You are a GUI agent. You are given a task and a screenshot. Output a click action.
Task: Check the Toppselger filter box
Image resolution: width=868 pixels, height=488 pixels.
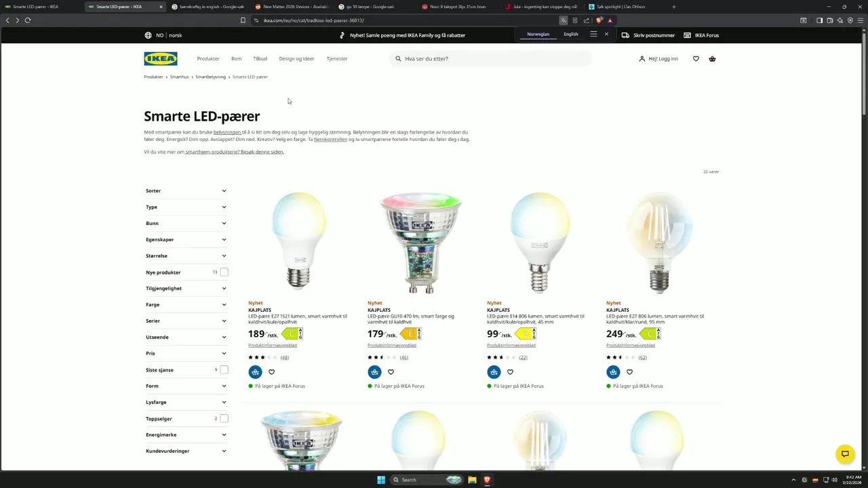[224, 419]
